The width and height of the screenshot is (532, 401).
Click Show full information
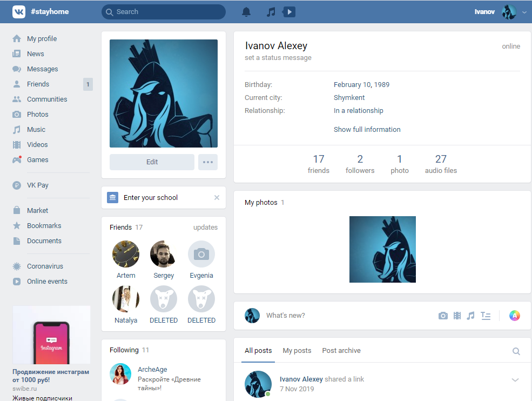[367, 129]
